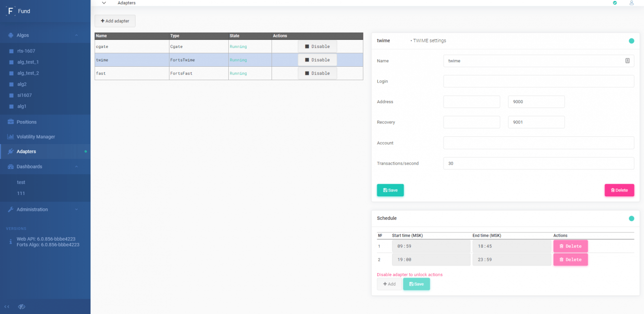Select the cgate adapter row
644x314 pixels.
pyautogui.click(x=229, y=47)
